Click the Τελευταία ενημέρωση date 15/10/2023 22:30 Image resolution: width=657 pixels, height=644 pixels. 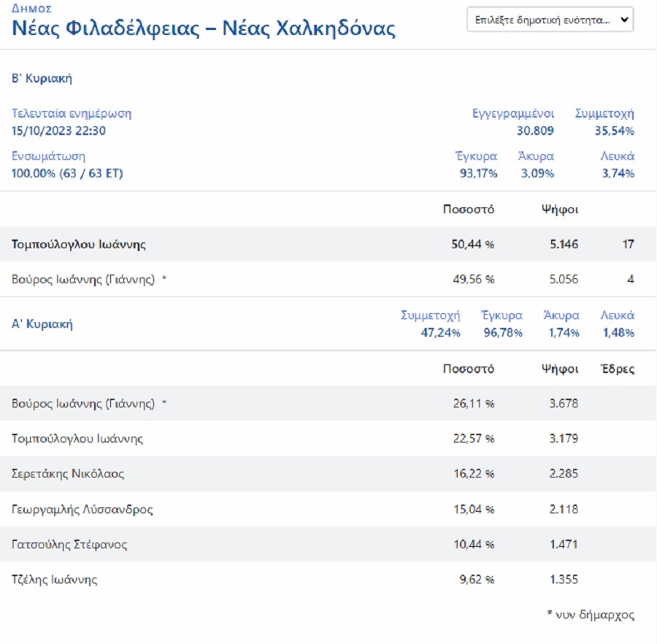click(x=59, y=131)
